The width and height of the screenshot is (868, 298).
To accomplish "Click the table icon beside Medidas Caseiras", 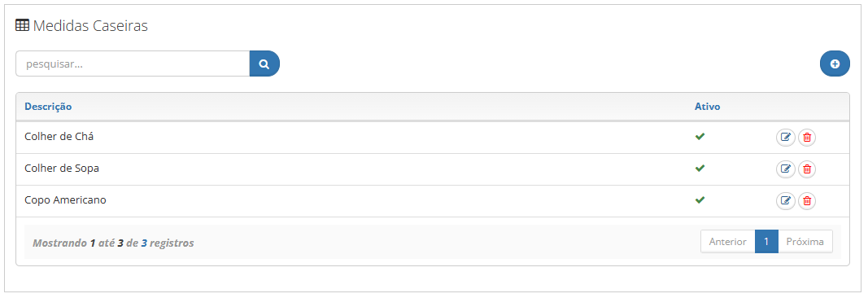I will click(22, 25).
